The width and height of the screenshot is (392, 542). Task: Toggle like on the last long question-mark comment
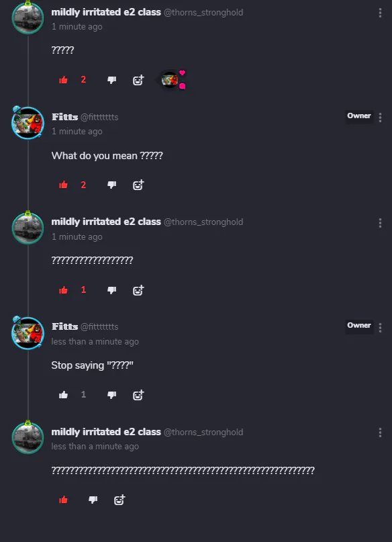click(x=64, y=500)
